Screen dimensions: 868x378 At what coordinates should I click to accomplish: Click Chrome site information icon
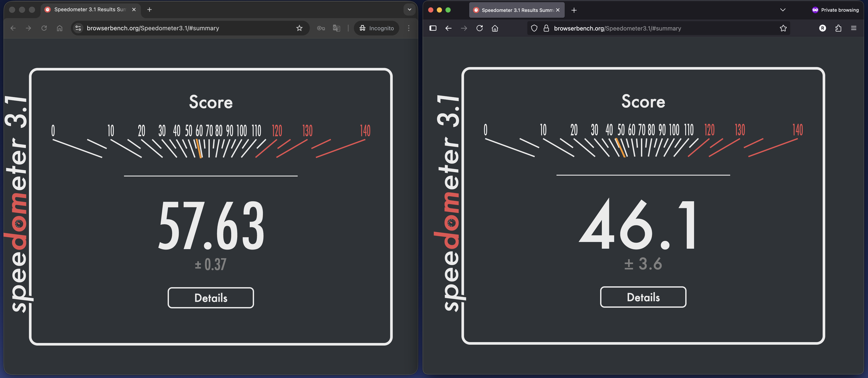[x=78, y=28]
